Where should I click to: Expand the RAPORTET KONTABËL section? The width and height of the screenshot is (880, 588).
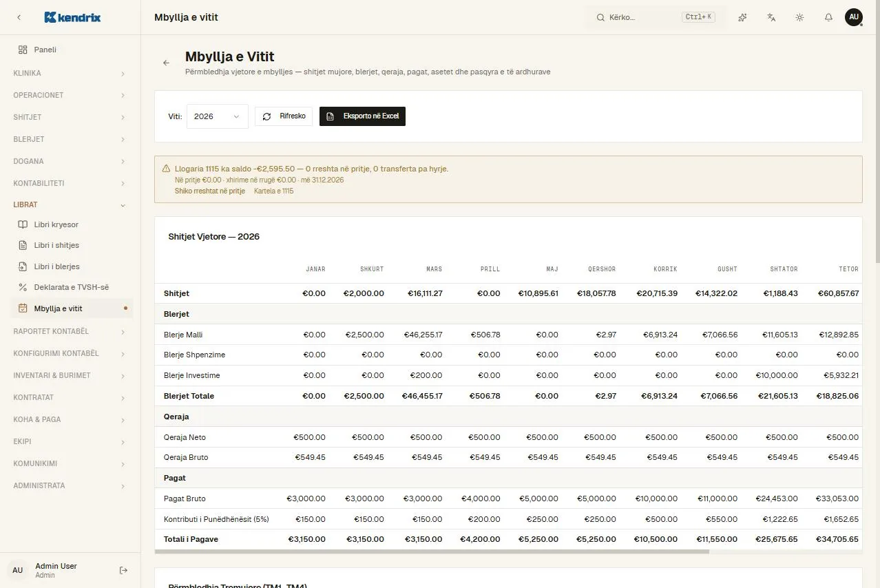[70, 331]
